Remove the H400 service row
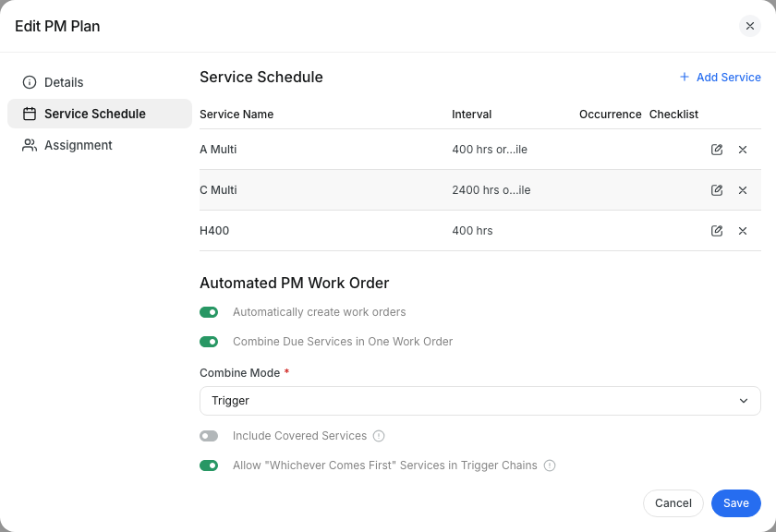Image resolution: width=776 pixels, height=532 pixels. [x=743, y=231]
